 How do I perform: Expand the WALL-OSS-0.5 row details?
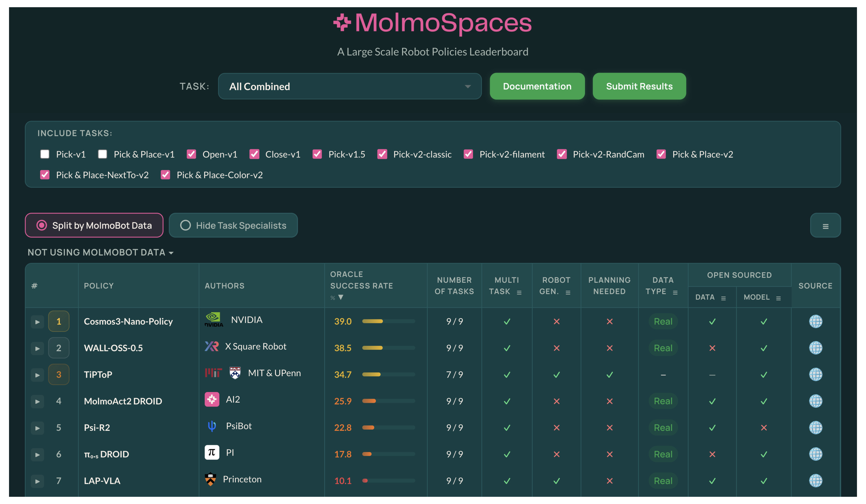[x=38, y=349]
